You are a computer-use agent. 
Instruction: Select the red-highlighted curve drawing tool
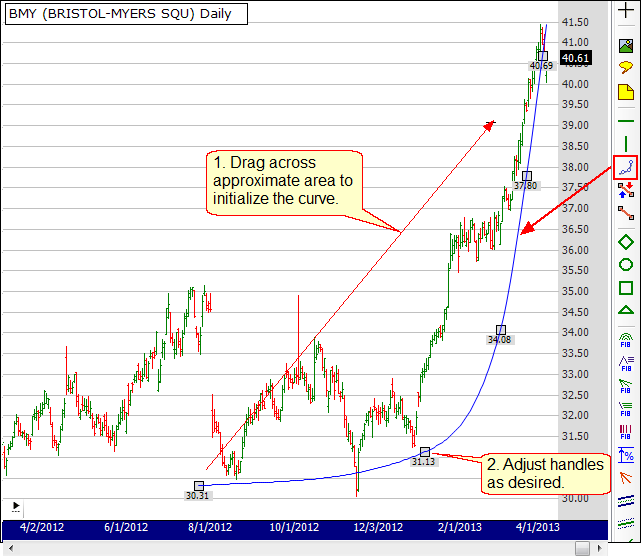click(x=626, y=167)
